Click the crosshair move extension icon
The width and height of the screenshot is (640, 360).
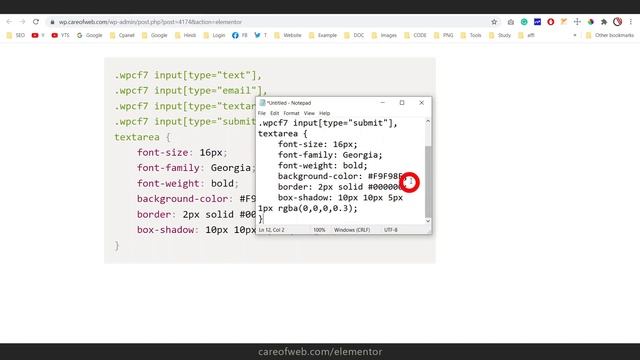(577, 22)
